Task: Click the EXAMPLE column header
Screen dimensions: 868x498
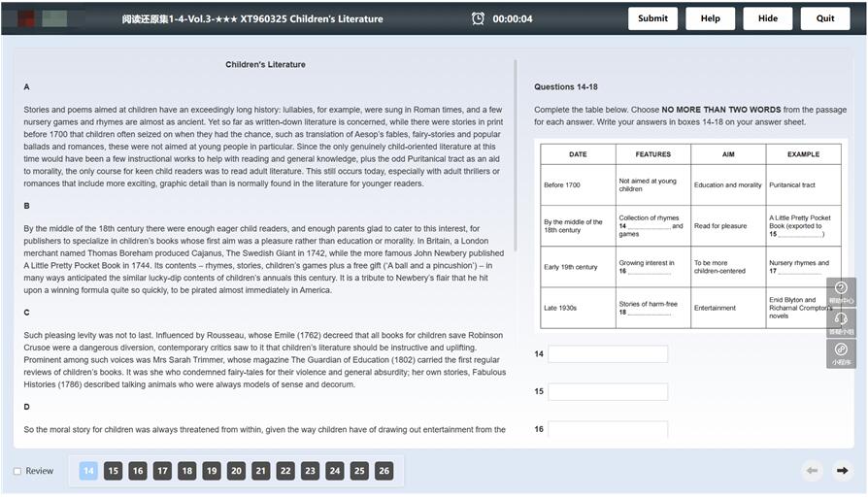Action: coord(804,154)
